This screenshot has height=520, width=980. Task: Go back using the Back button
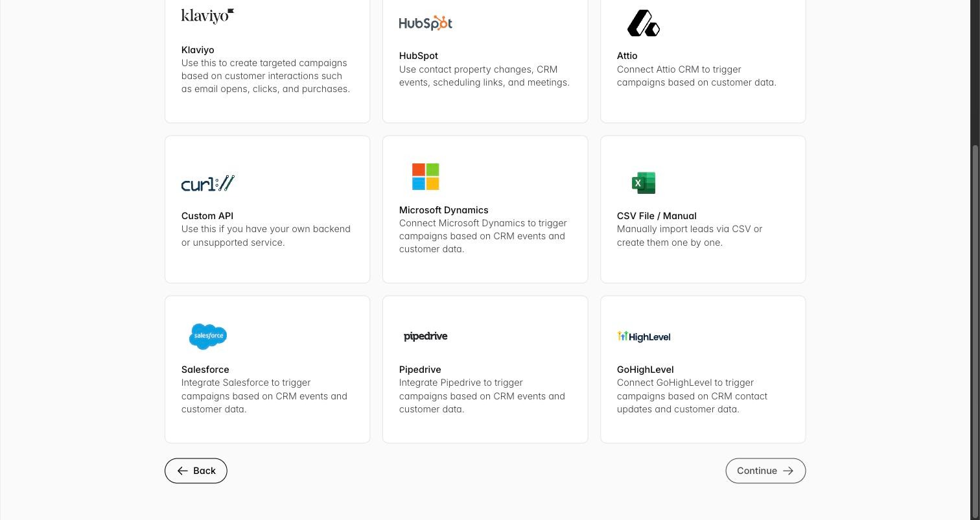point(196,471)
